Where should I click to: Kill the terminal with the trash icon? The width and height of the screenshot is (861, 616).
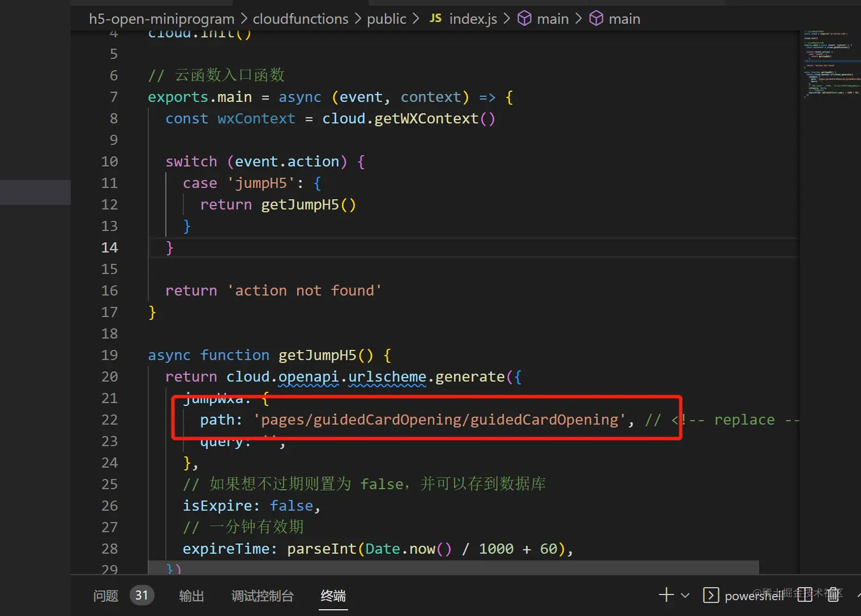coord(833,595)
